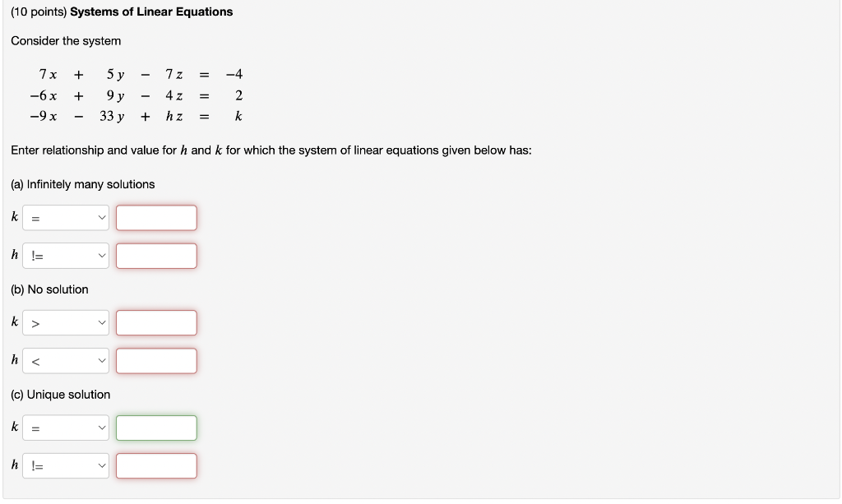Image resolution: width=842 pixels, height=504 pixels.
Task: Click the h value input under infinitely many solutions
Action: coord(156,256)
